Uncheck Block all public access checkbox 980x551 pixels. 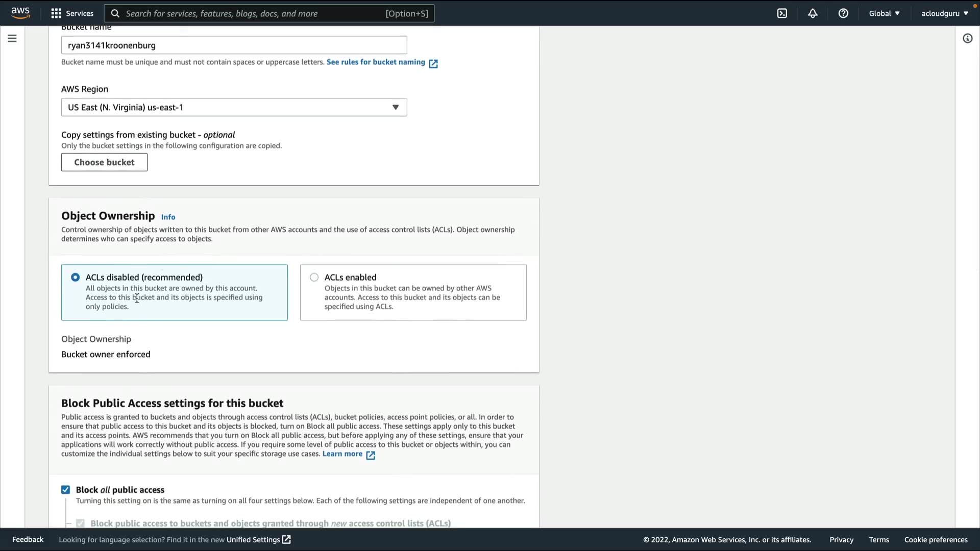65,490
